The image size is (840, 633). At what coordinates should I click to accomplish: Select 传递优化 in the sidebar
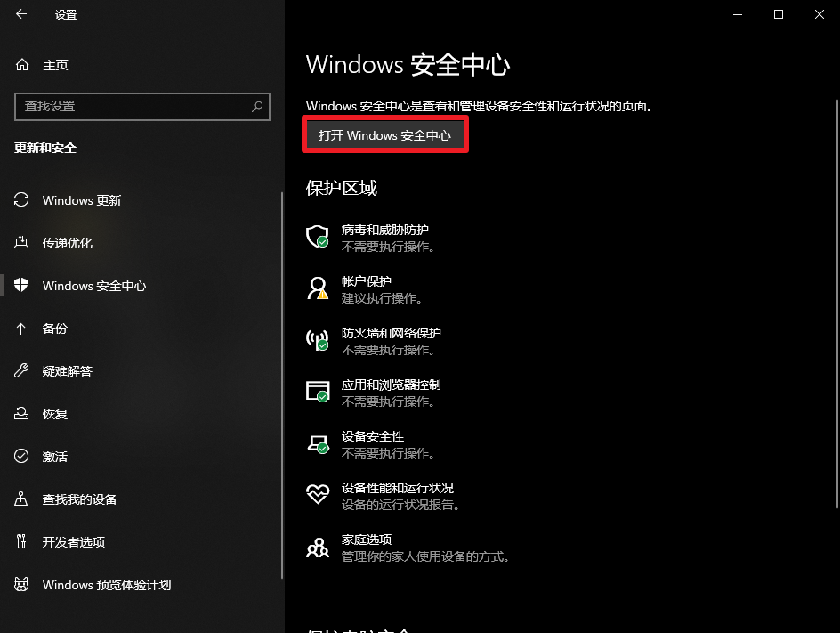68,243
